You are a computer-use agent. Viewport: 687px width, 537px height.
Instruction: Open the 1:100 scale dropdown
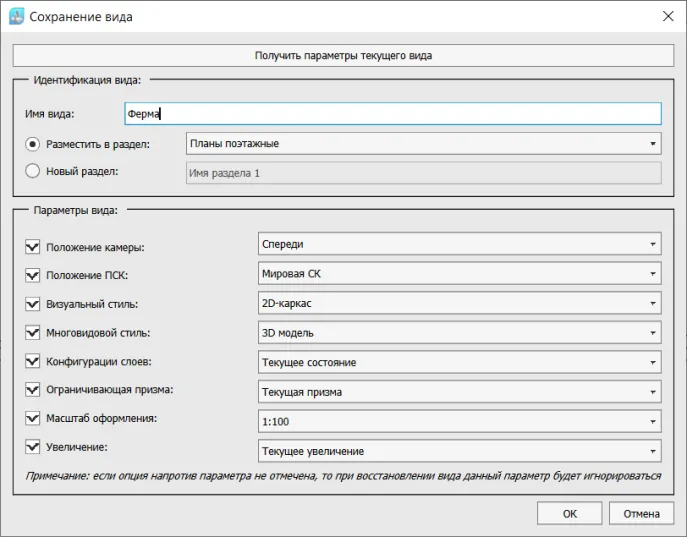point(458,422)
